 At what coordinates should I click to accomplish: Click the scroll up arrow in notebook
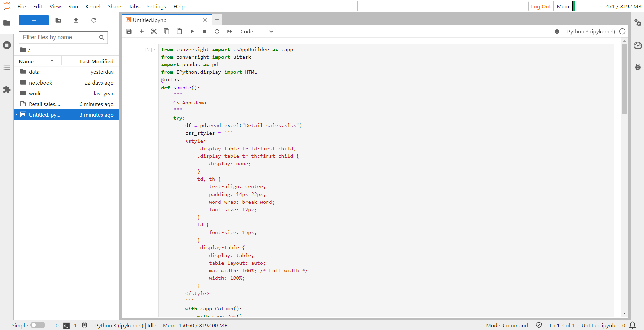[624, 41]
